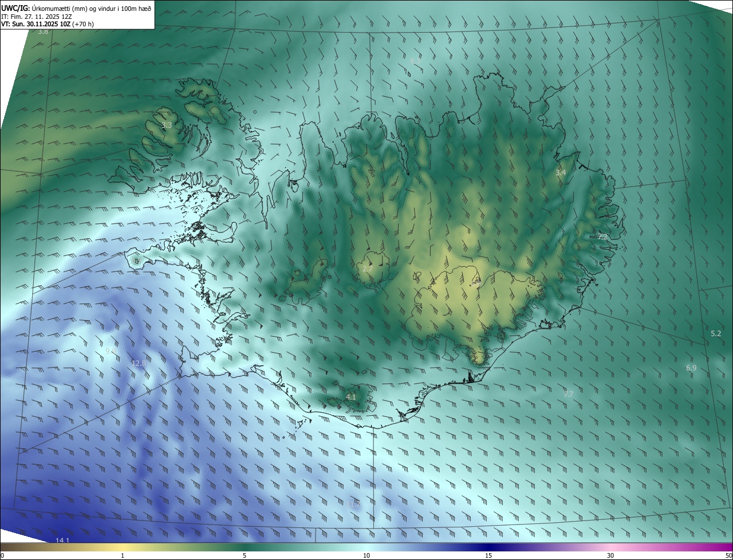Screen dimensions: 733x560
Task: Click the 0 tick on the color scale
Action: coord(2,555)
